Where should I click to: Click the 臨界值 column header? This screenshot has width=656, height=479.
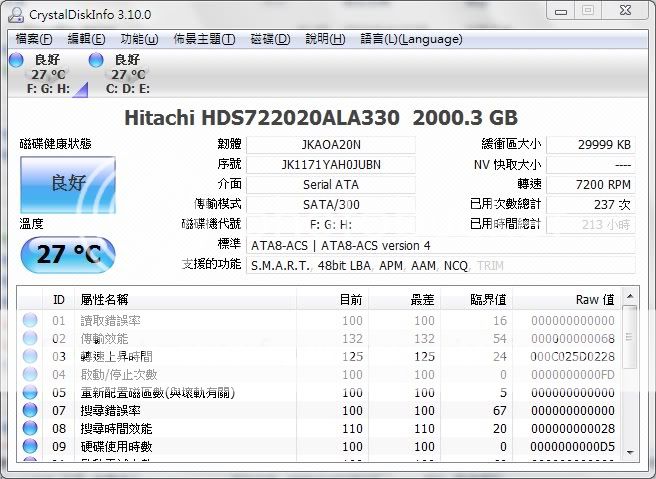pos(477,299)
